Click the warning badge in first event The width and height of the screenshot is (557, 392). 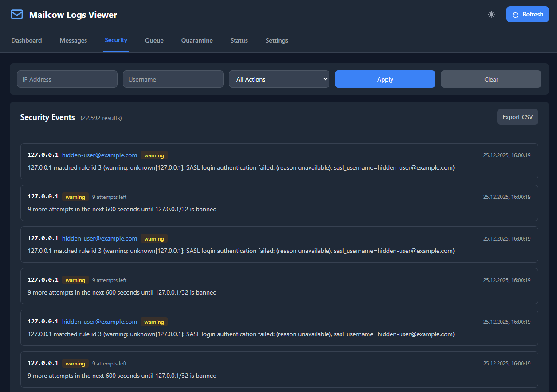click(154, 155)
